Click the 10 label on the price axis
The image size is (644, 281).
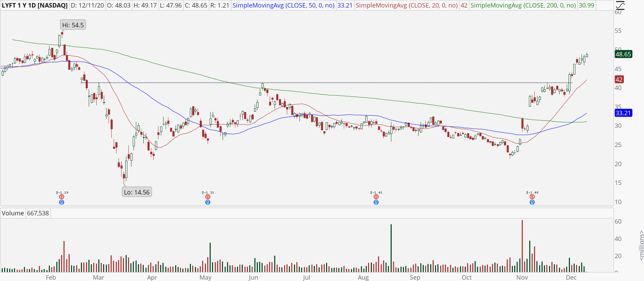[618, 202]
